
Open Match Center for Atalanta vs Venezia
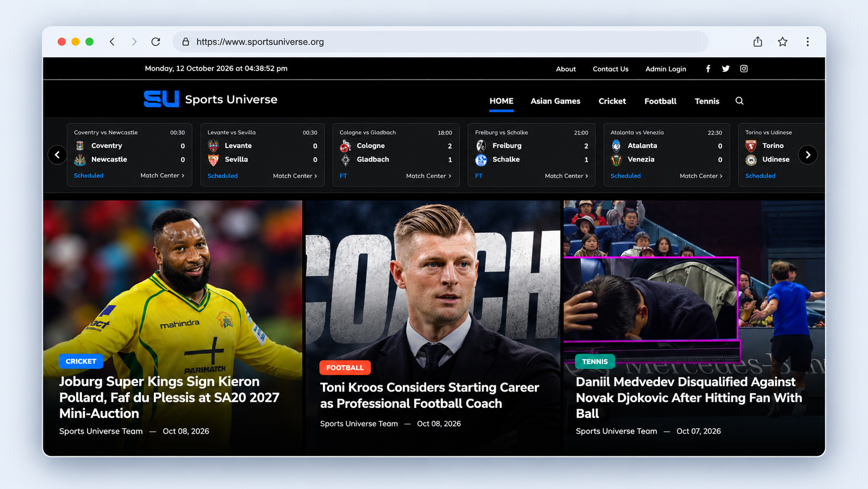click(x=701, y=176)
